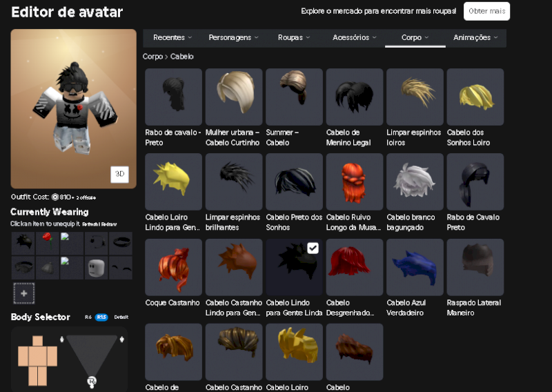Expand the Roupas dropdown
This screenshot has height=392, width=552.
294,37
